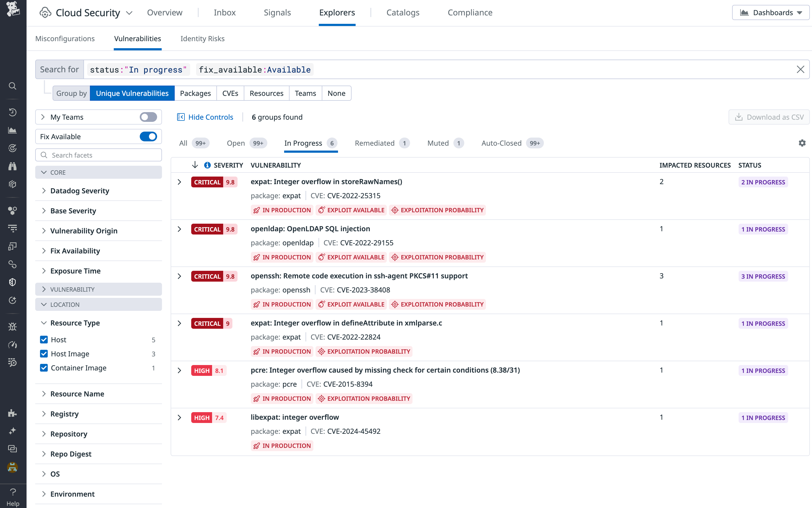Screen dimensions: 812x508
Task: Uncheck the Host Image resource type filter
Action: coord(44,353)
